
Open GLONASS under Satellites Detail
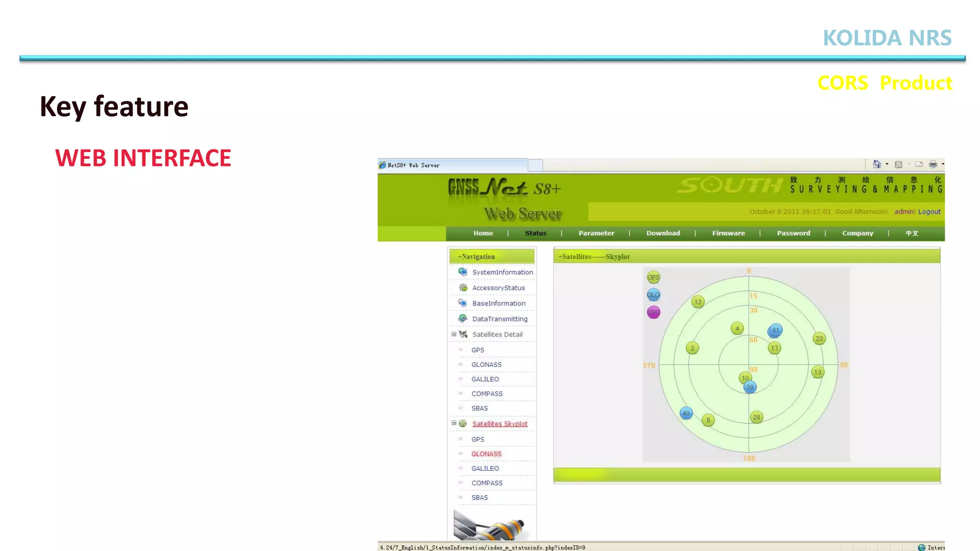coord(486,364)
